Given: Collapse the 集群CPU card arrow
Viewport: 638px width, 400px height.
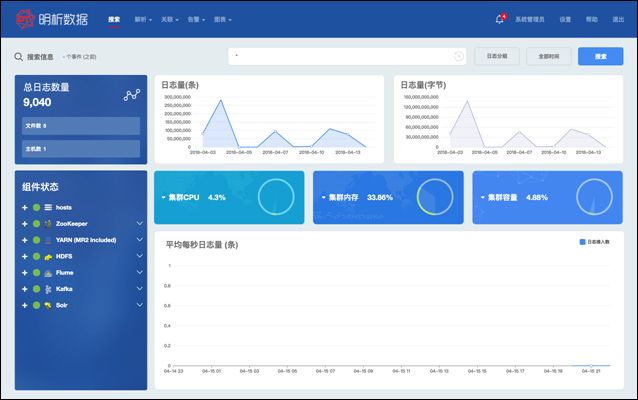Looking at the screenshot, I should pos(164,197).
